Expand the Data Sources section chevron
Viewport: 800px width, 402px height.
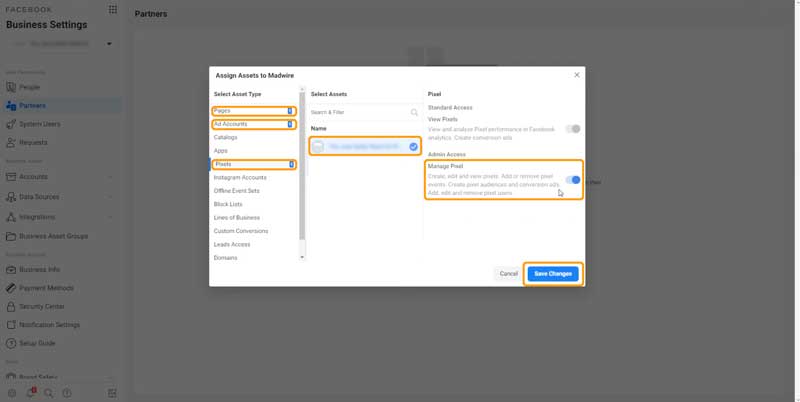click(x=111, y=197)
